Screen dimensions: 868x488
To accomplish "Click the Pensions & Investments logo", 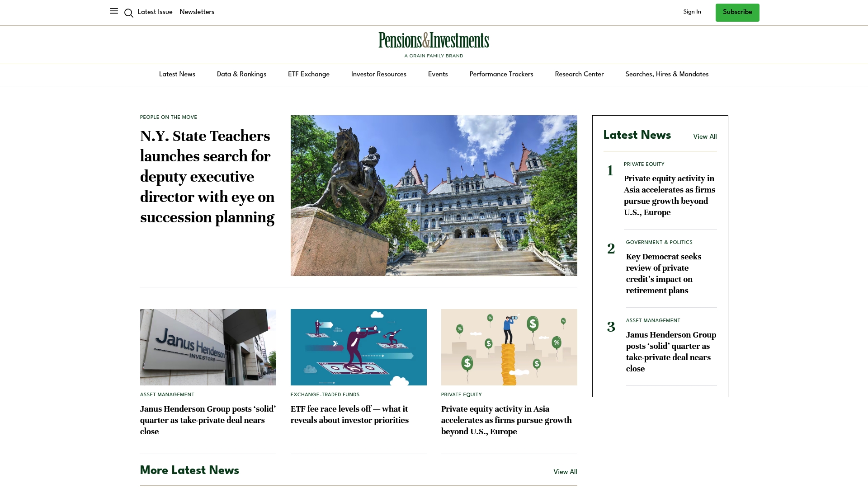I will [x=434, y=40].
